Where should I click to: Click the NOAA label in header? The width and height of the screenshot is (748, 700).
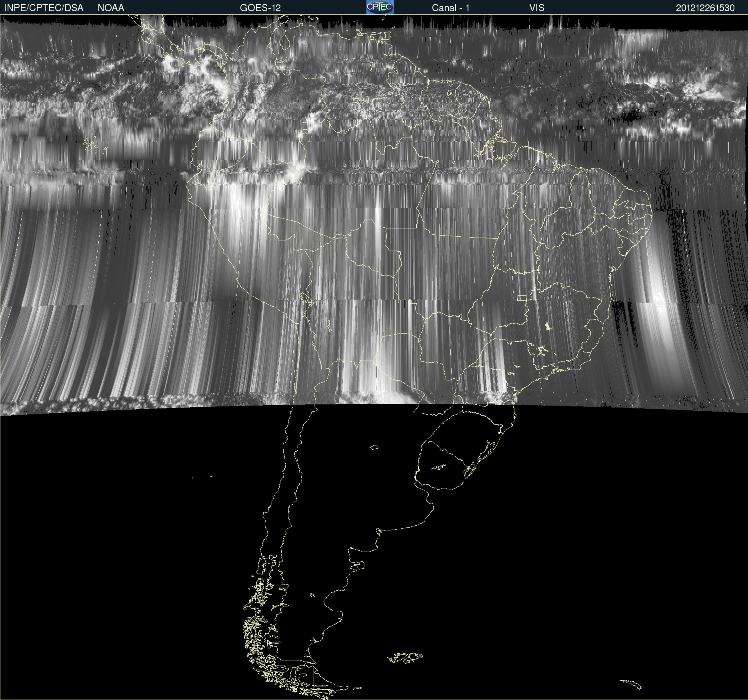point(111,8)
